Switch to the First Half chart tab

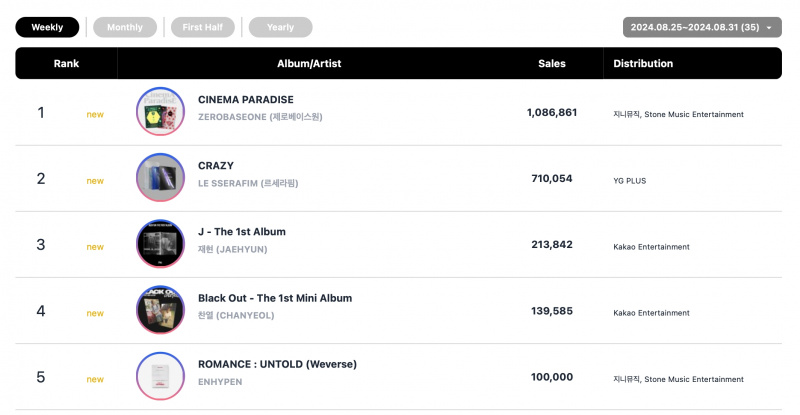point(203,27)
